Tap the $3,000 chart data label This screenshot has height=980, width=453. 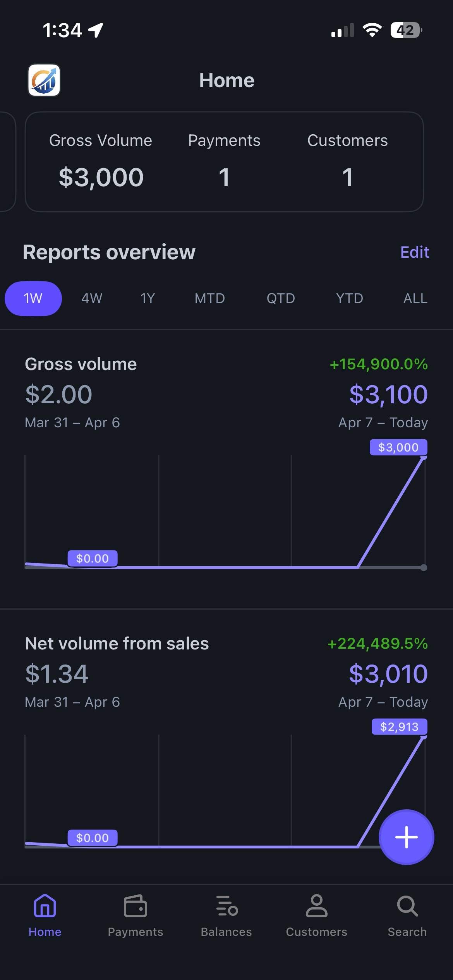[x=398, y=447]
